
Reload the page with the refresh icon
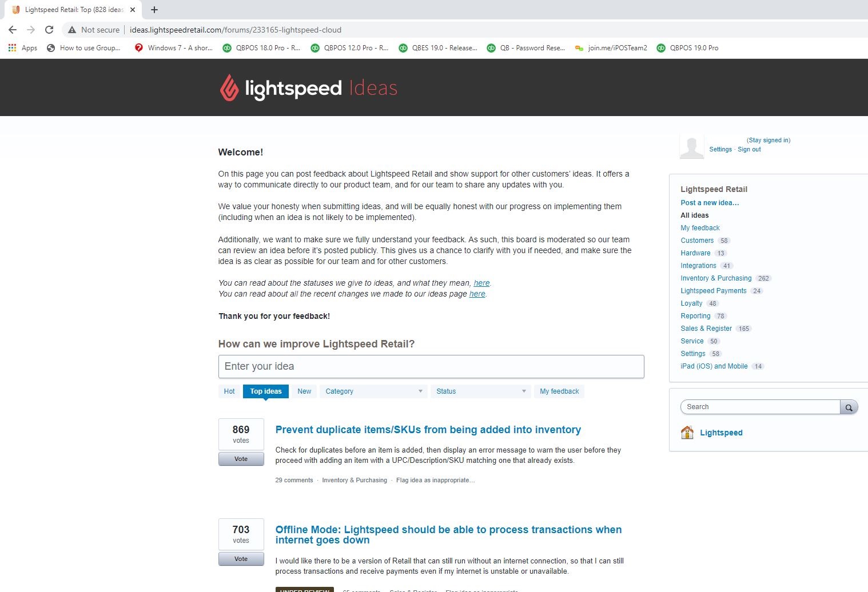(49, 30)
